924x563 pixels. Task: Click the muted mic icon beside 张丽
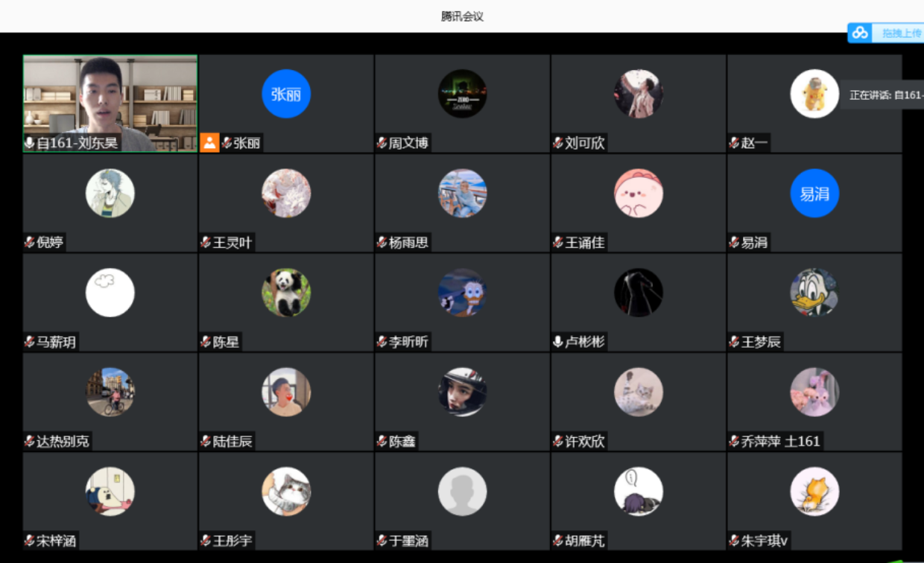pyautogui.click(x=227, y=143)
